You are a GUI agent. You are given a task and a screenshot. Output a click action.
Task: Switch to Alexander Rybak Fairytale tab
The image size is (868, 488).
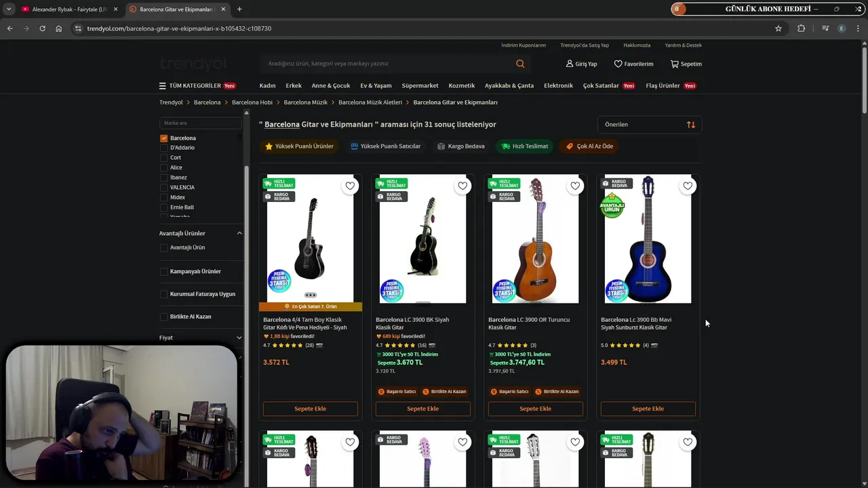pyautogui.click(x=68, y=9)
